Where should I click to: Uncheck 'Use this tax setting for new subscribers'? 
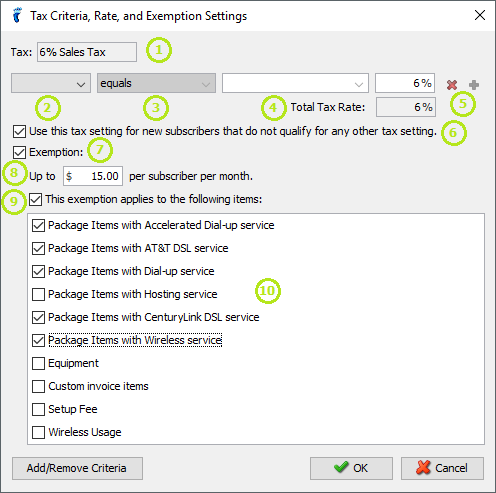pyautogui.click(x=19, y=131)
